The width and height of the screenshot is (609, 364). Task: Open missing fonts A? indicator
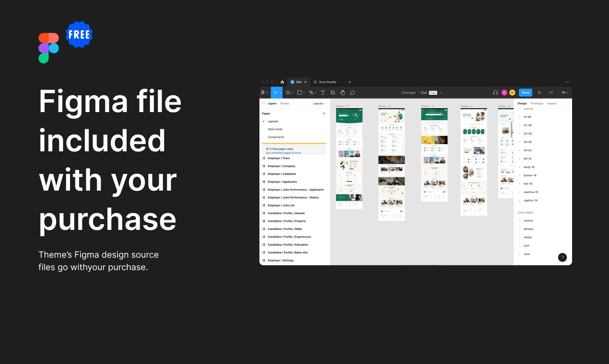coord(551,92)
